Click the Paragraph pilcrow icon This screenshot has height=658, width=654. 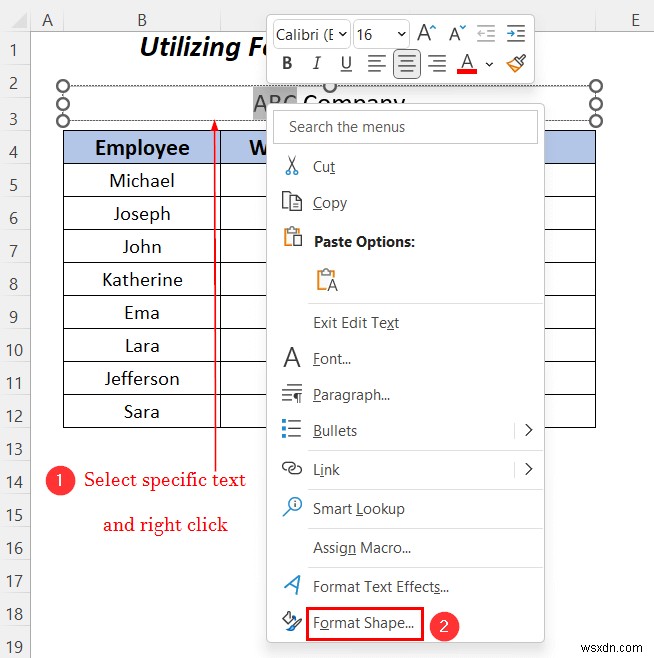(x=292, y=394)
